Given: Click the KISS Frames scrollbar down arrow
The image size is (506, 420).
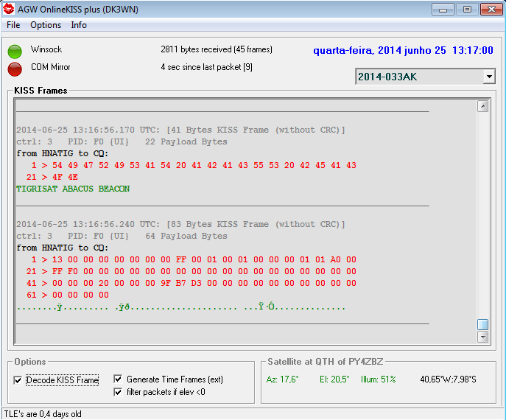Looking at the screenshot, I should pos(482,337).
